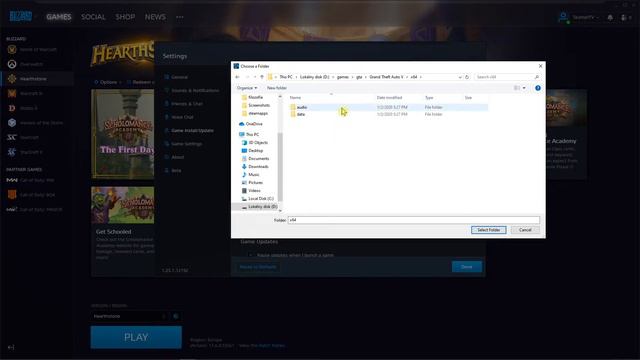The image size is (640, 360).
Task: Open the GAMES tab in Battle.net
Action: 59,17
